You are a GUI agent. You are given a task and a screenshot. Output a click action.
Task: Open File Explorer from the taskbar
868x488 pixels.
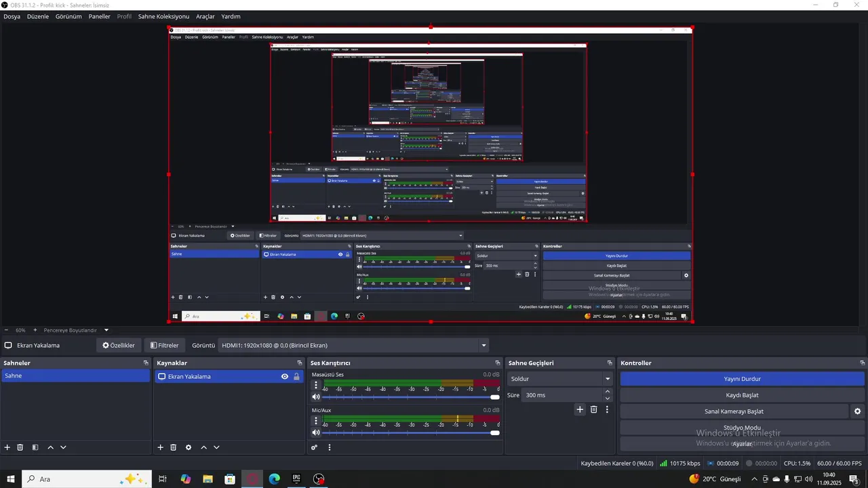(208, 479)
